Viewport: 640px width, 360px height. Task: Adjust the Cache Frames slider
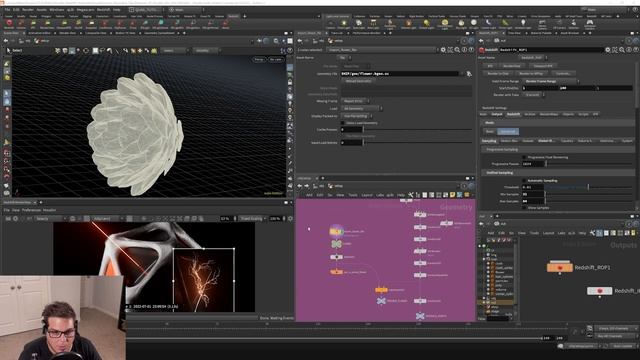point(417,130)
